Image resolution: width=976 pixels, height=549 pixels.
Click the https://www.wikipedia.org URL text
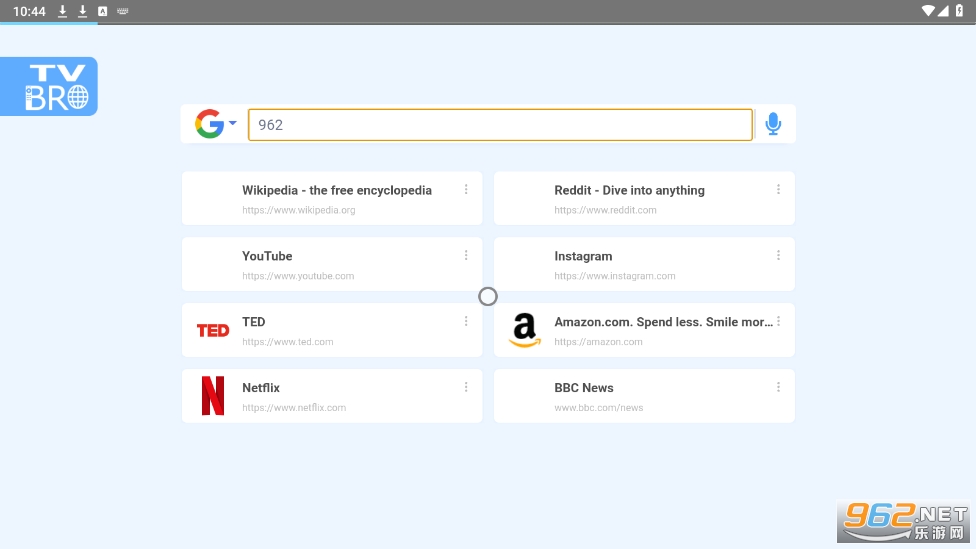click(x=299, y=210)
